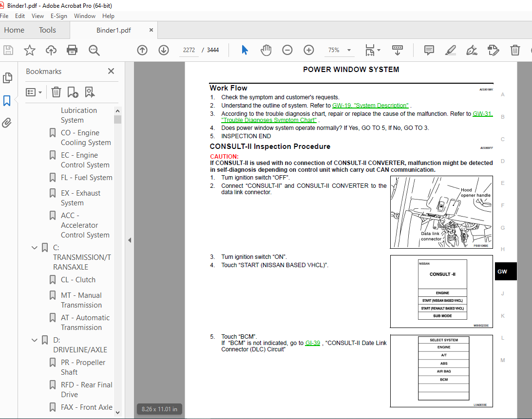
Task: Select the highlighter pen tool
Action: click(450, 50)
